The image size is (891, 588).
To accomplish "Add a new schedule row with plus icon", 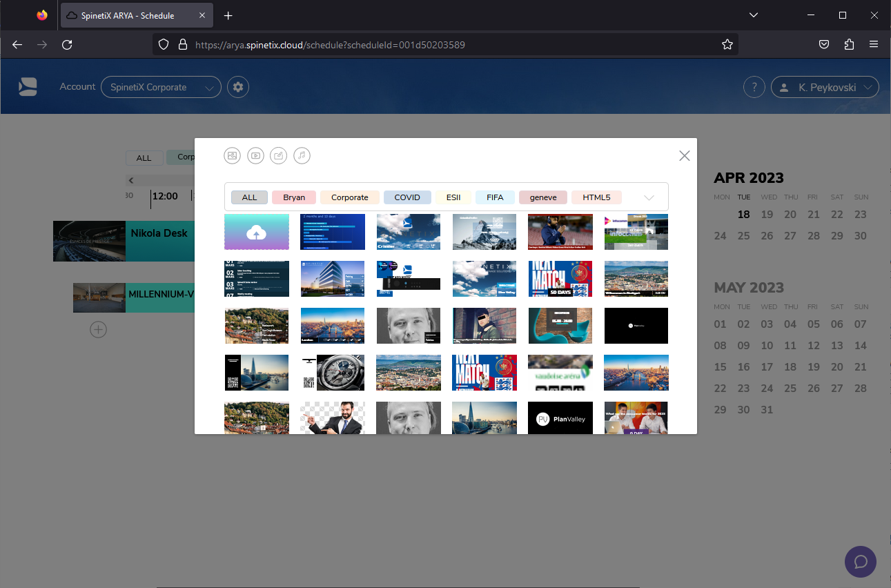I will tap(99, 330).
